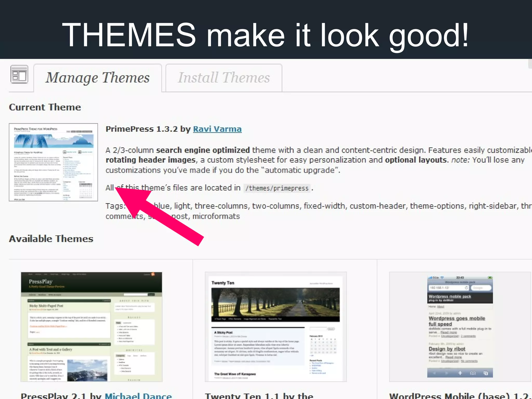This screenshot has height=399, width=532.
Task: Click the 'fixed-width' tag text
Action: tap(324, 206)
